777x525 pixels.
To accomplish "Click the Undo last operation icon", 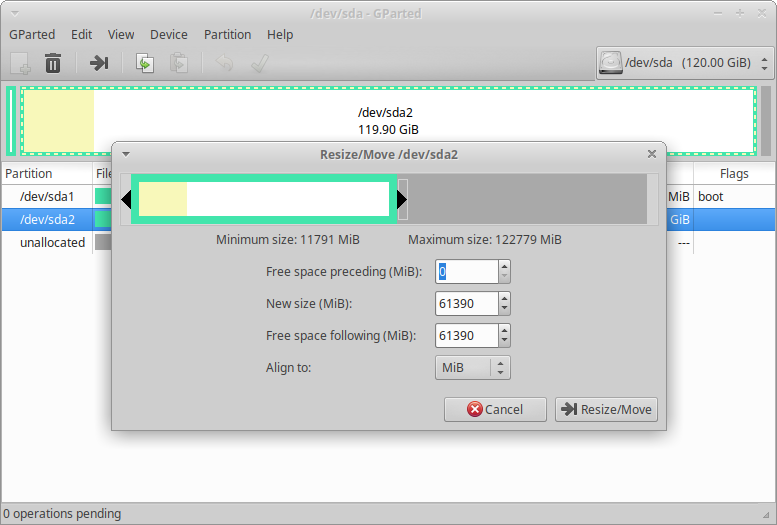I will click(224, 63).
